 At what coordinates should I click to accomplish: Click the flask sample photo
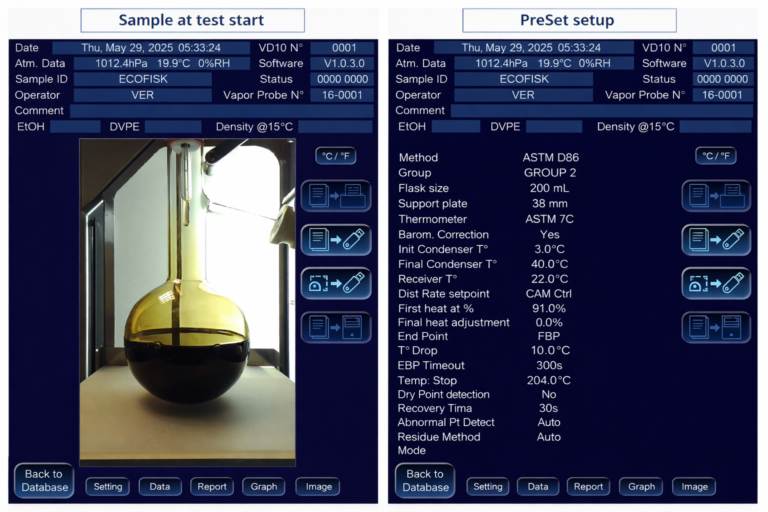[x=187, y=300]
